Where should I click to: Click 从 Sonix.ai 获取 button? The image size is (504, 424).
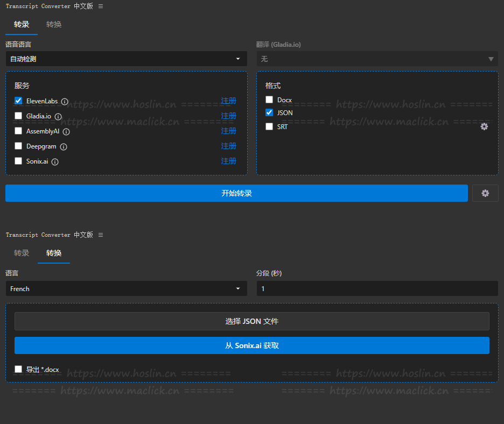252,345
